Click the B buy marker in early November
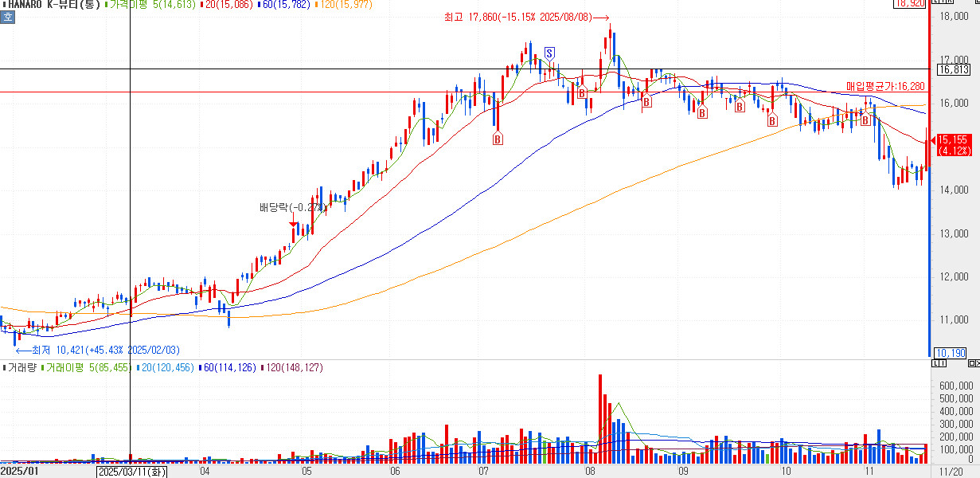980x478 pixels. [865, 119]
